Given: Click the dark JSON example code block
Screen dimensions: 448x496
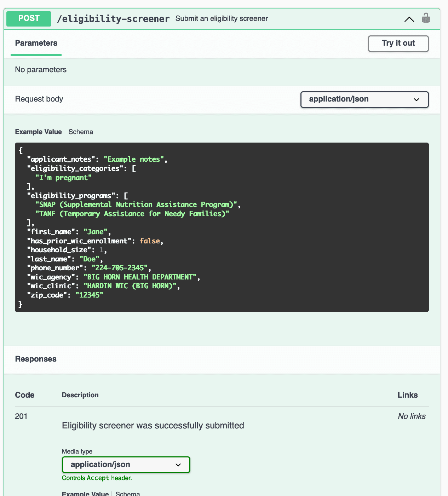Looking at the screenshot, I should click(222, 226).
